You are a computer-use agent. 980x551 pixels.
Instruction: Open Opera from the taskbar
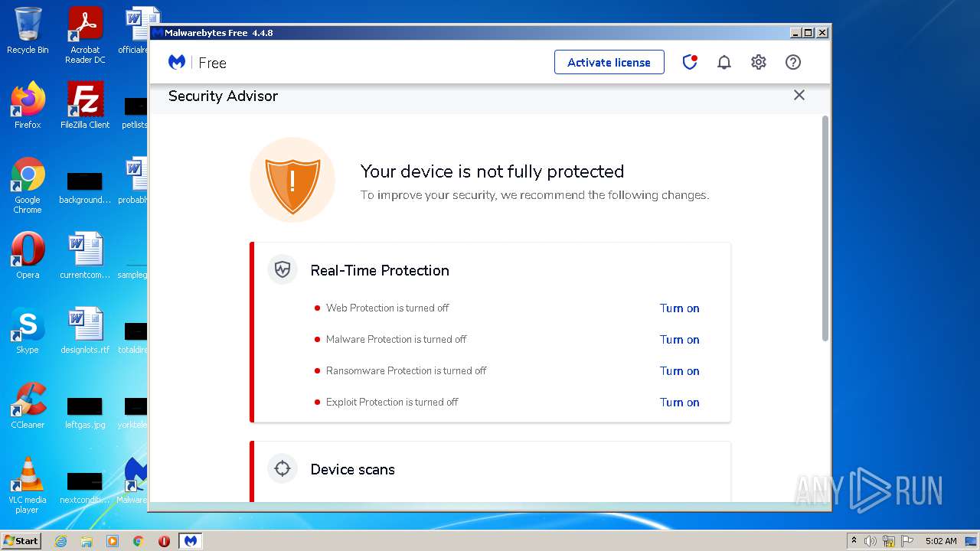[x=164, y=541]
